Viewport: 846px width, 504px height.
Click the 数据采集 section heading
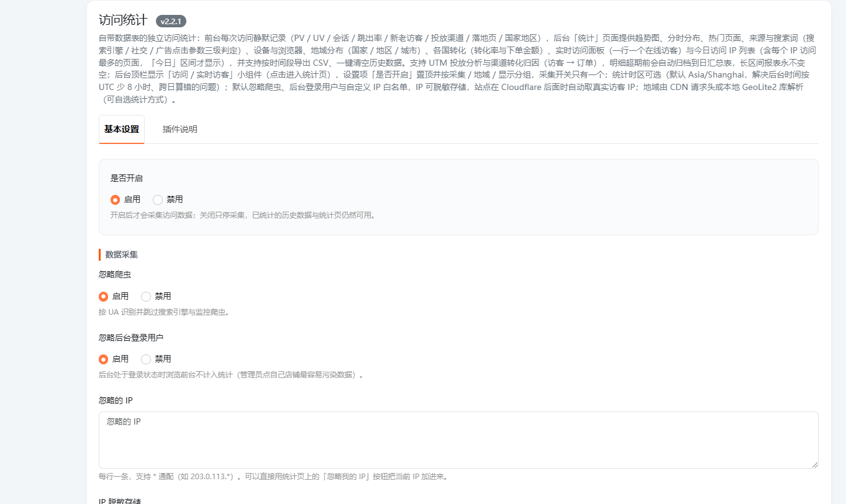(122, 254)
